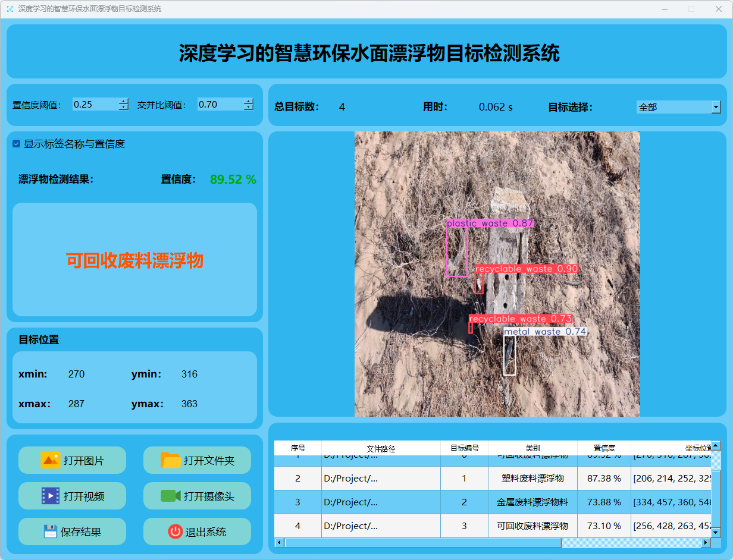
Task: Select the row 2 塑料废料漂浮物 cell
Action: click(x=532, y=478)
